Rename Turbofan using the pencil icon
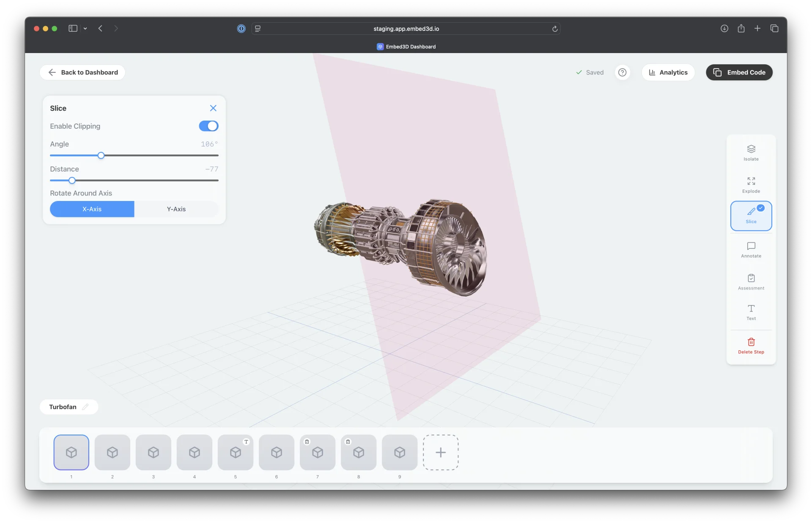Viewport: 812px width, 523px height. (85, 407)
